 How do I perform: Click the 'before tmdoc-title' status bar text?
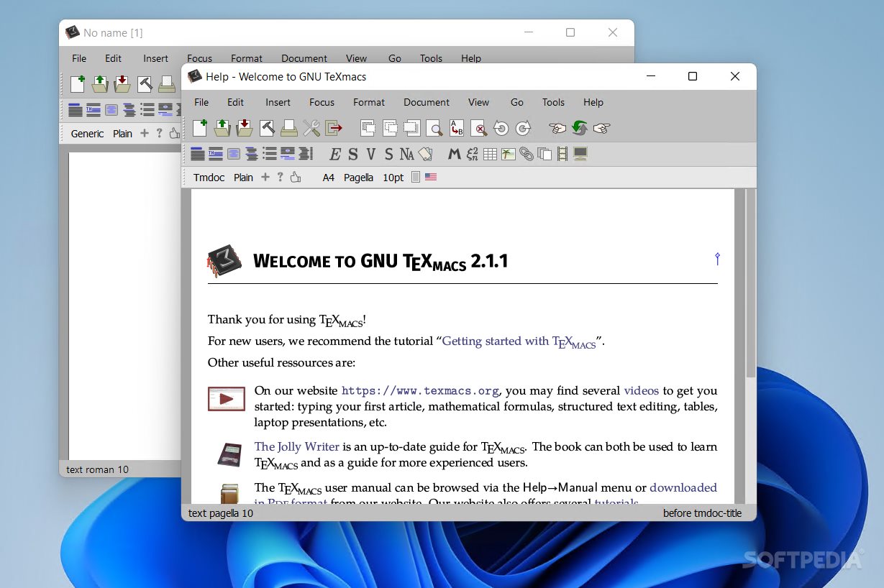(x=702, y=513)
